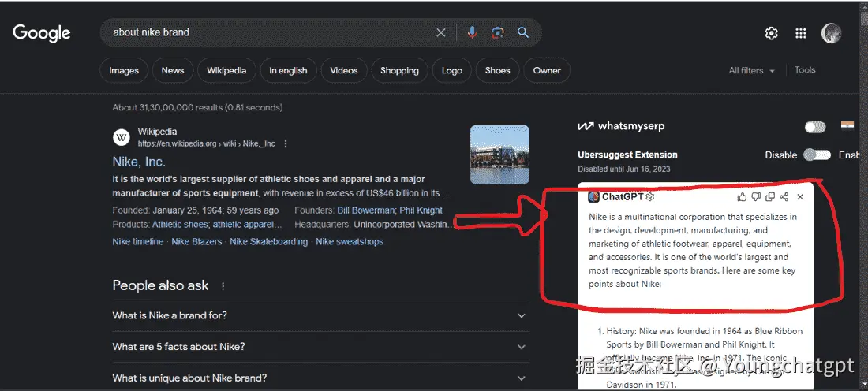
Task: Open the Bill Bowerman founder link
Action: (x=366, y=210)
